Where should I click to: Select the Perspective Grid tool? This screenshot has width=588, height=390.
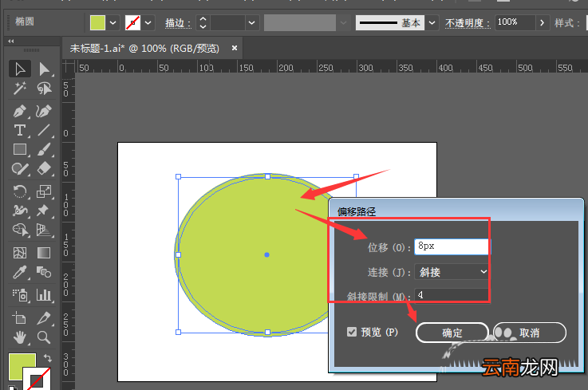(x=44, y=230)
